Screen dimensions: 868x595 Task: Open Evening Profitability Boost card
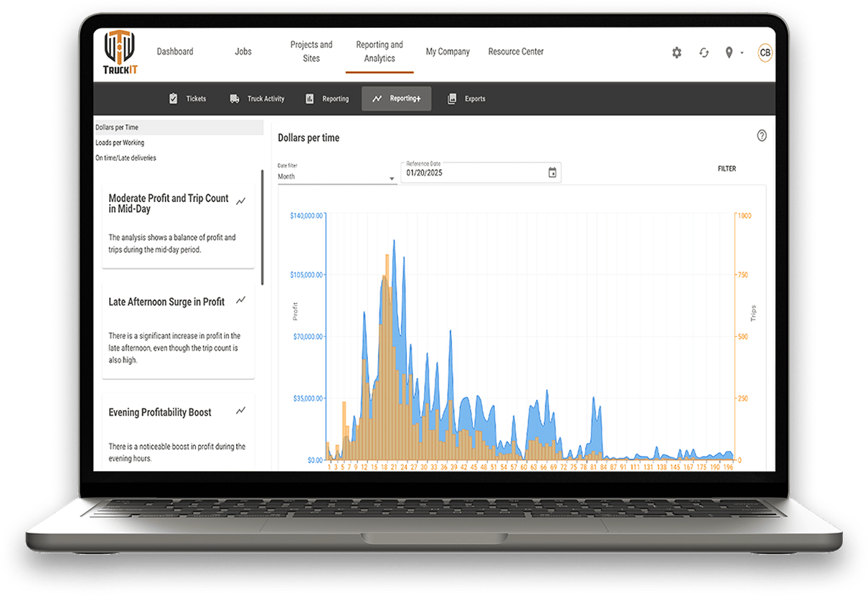tap(179, 431)
